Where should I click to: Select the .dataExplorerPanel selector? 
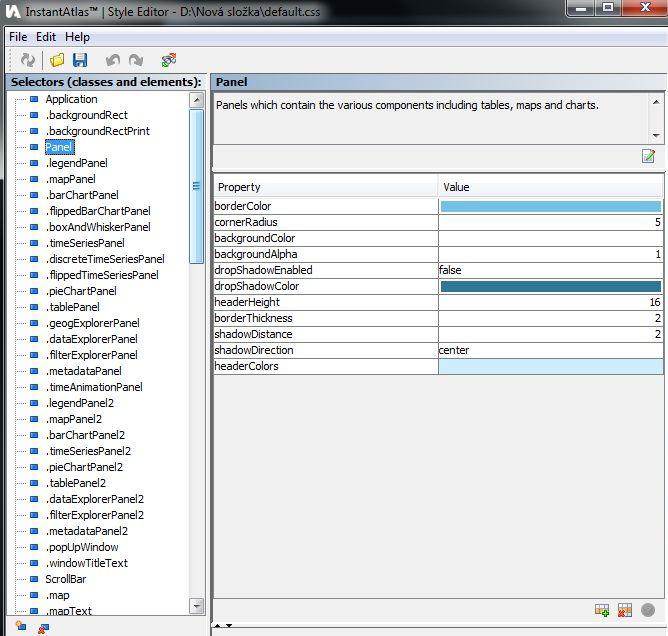point(92,339)
